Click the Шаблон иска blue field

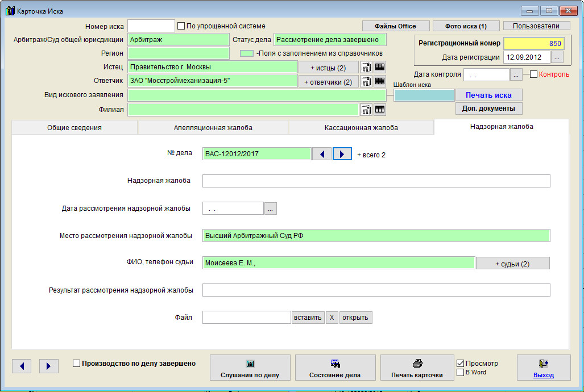424,95
